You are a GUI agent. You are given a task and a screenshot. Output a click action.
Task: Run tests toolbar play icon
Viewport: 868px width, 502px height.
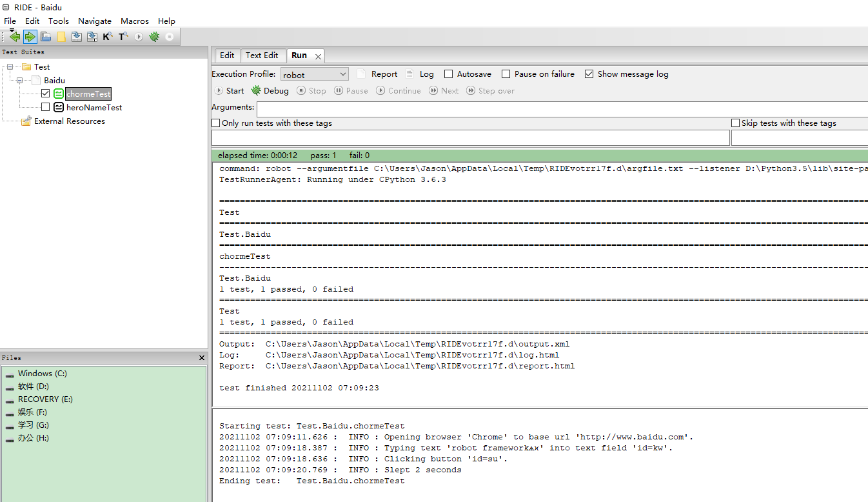pyautogui.click(x=139, y=37)
